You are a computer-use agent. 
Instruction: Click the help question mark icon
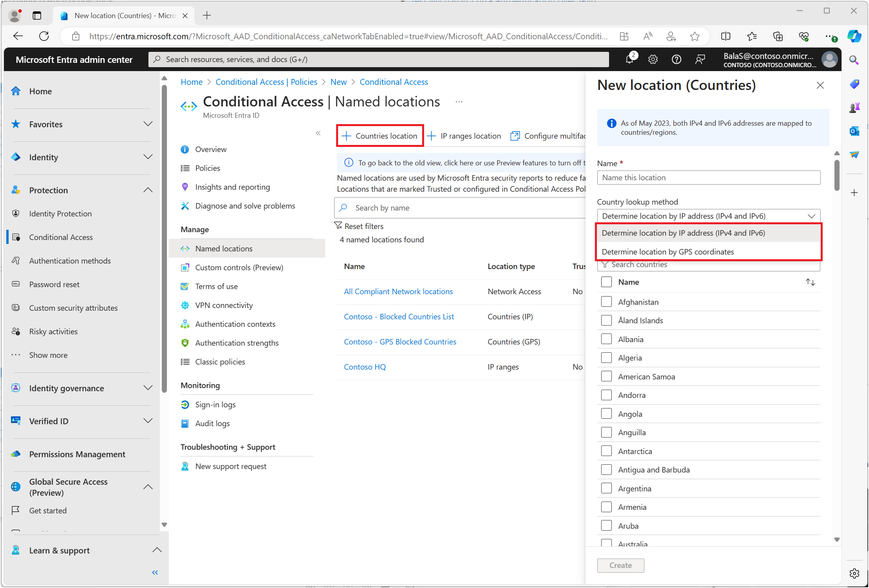[676, 59]
